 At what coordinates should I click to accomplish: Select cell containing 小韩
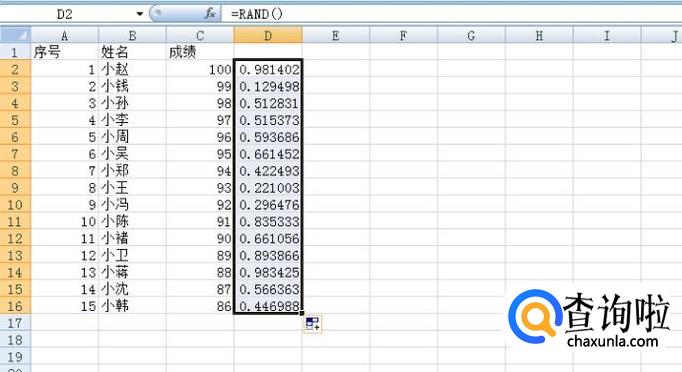132,306
